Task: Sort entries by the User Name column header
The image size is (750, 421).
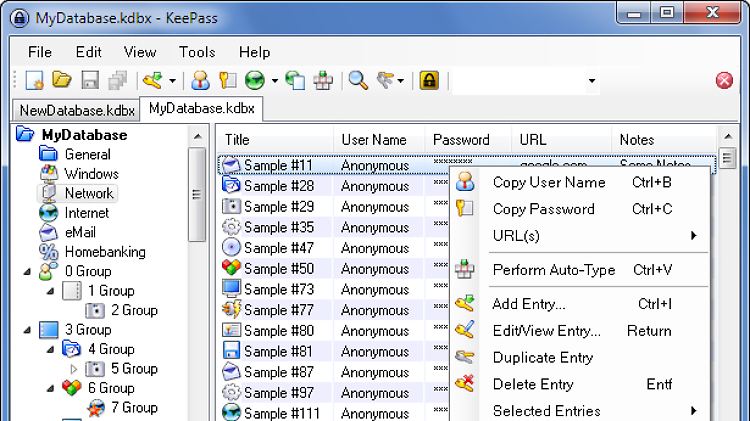Action: [x=379, y=140]
